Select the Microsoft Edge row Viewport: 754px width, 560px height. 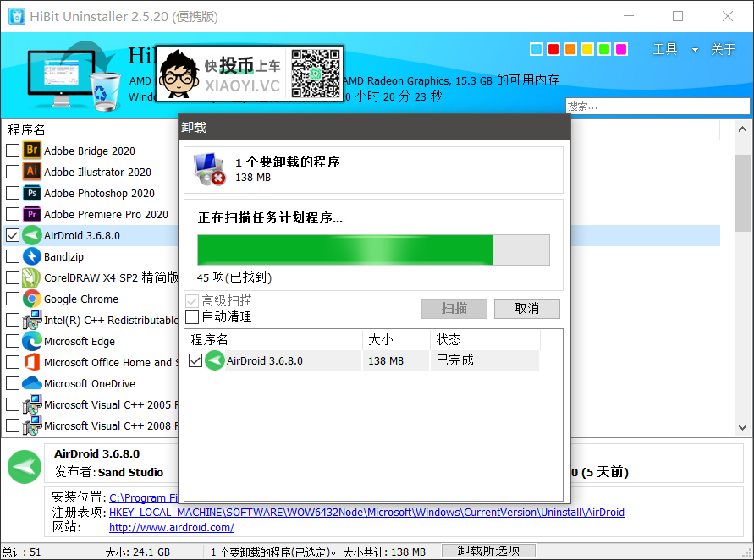coord(91,341)
